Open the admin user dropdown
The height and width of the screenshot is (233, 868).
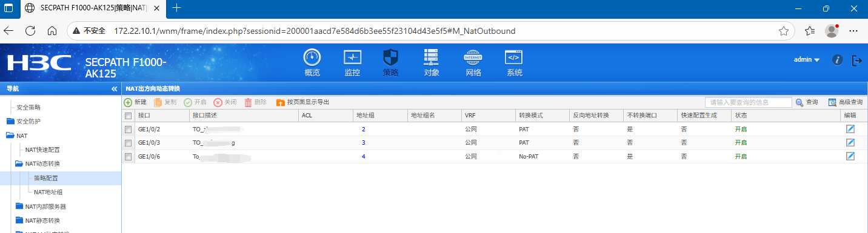[807, 60]
